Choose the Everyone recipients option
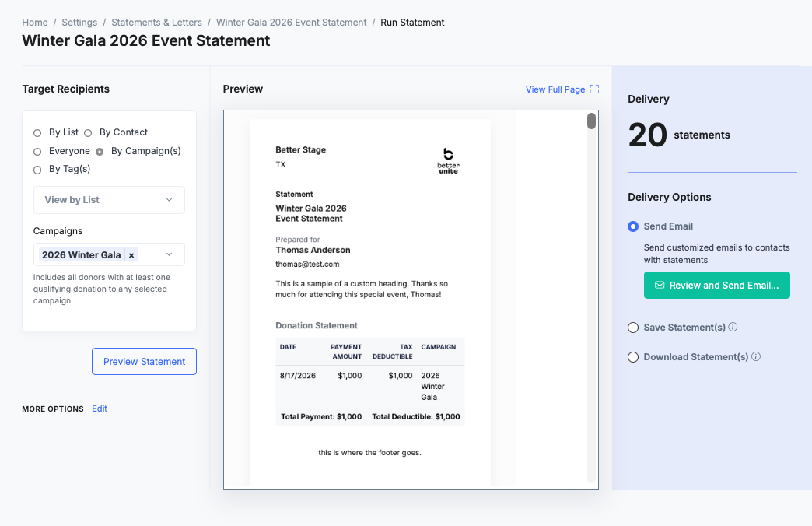The width and height of the screenshot is (812, 526). [37, 152]
